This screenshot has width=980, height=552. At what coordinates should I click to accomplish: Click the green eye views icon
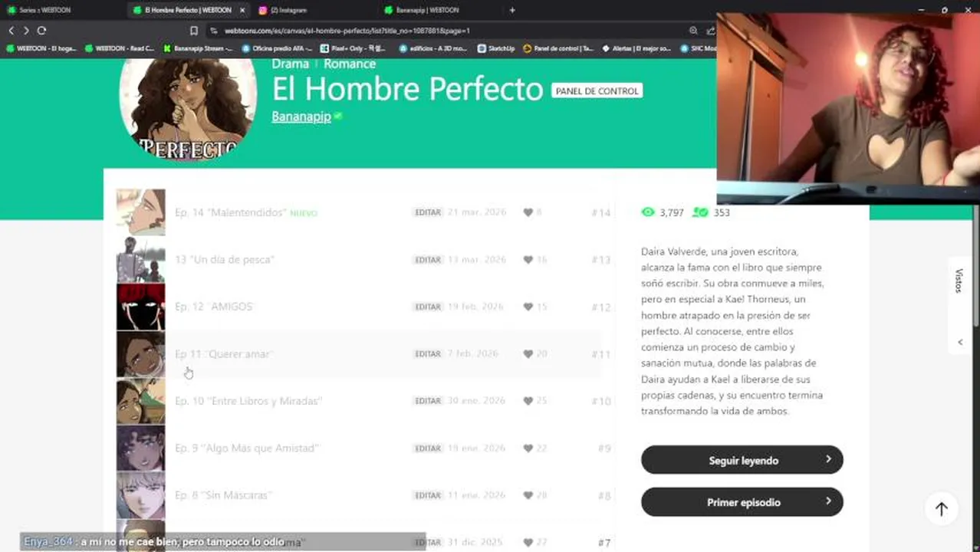click(648, 212)
